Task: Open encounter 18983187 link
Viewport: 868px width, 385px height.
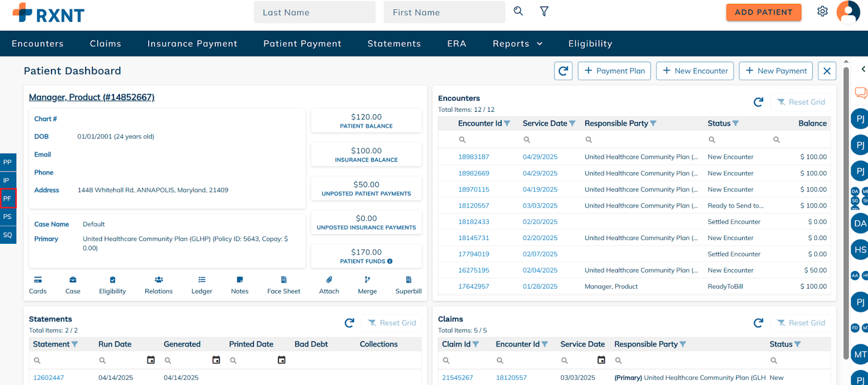Action: (x=474, y=157)
